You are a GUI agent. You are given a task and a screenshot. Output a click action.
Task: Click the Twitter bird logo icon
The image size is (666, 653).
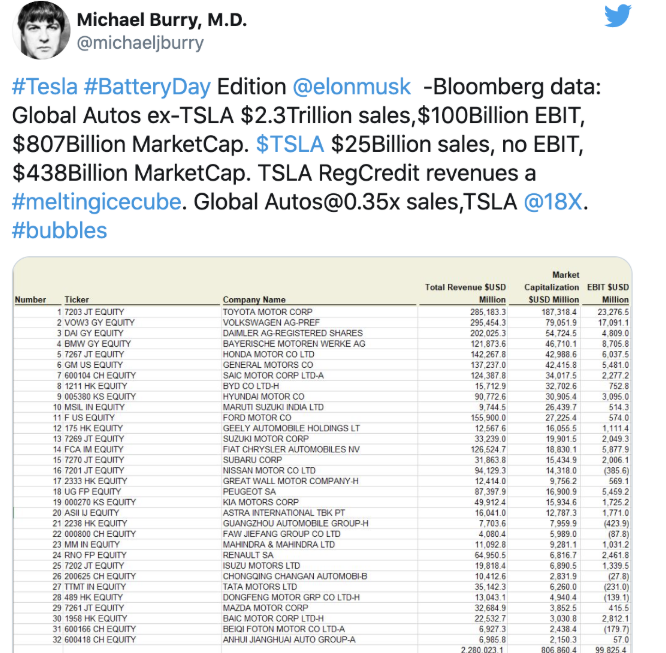point(616,16)
